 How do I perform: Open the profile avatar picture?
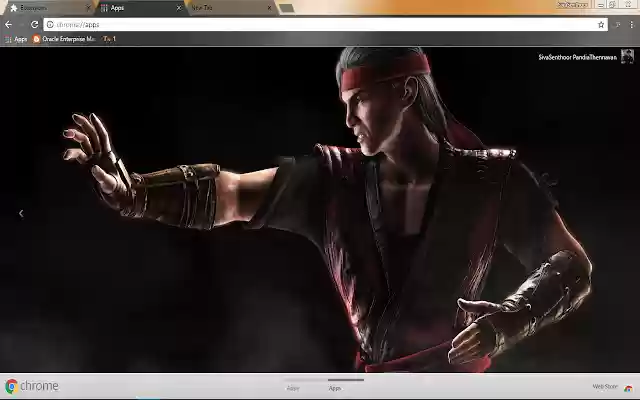(627, 56)
